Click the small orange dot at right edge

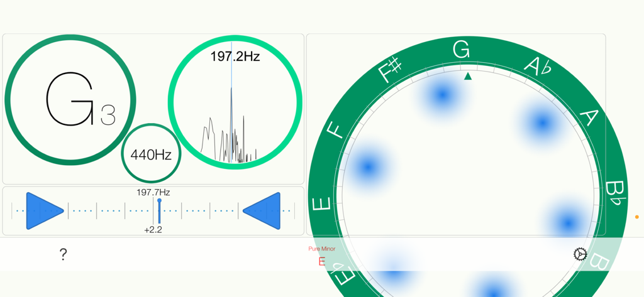(x=636, y=217)
